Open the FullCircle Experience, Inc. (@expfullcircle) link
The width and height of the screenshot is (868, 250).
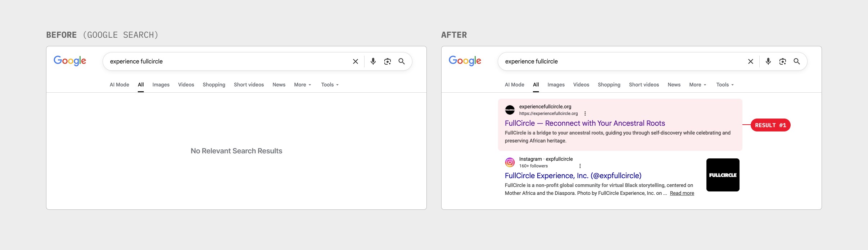tap(573, 176)
